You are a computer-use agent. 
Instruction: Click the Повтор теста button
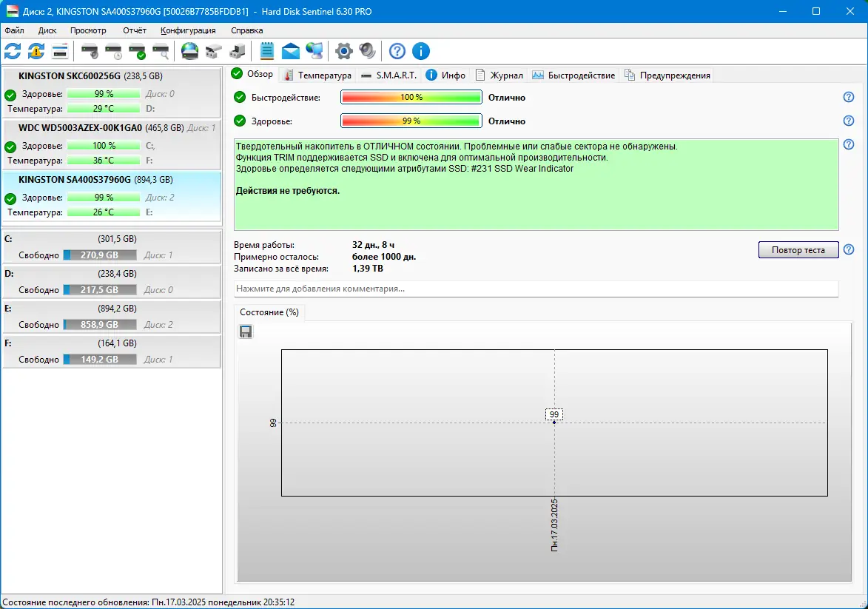pos(798,249)
